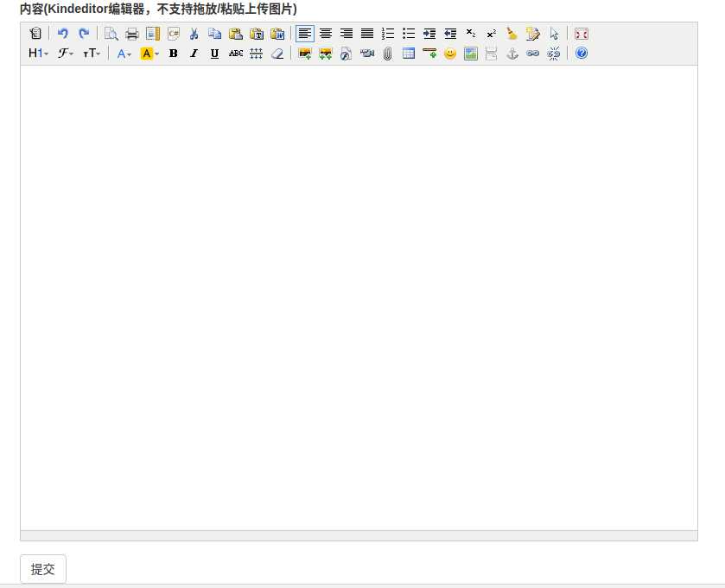Redo the last undone edit

tap(84, 34)
